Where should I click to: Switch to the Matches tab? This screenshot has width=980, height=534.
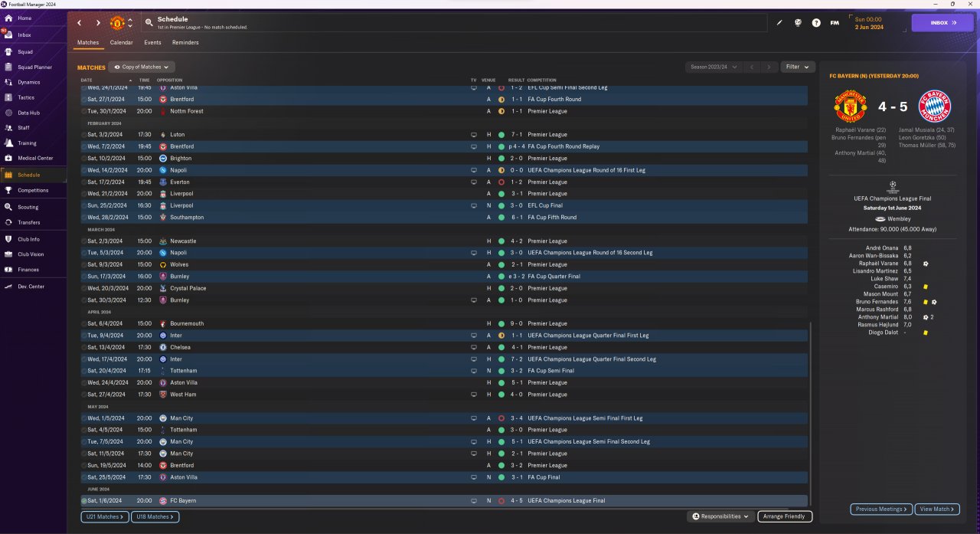point(88,43)
